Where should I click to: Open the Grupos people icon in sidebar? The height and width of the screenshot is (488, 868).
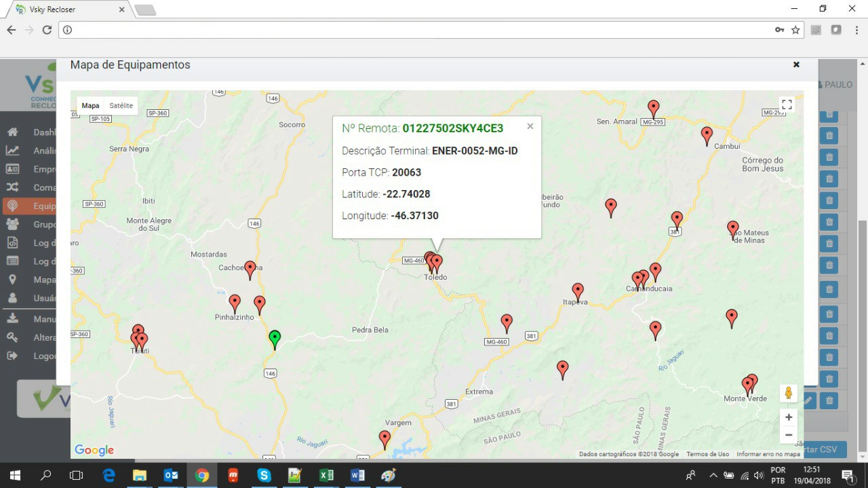pos(12,224)
